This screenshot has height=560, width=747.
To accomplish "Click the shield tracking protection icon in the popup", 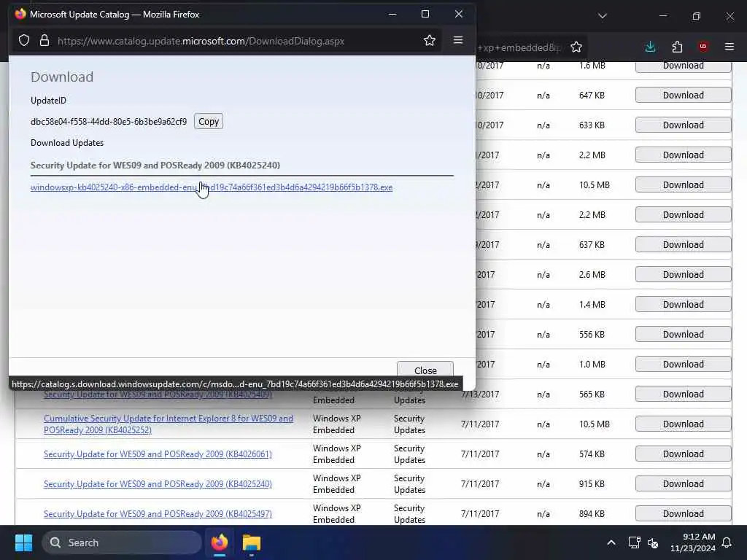I will [24, 41].
